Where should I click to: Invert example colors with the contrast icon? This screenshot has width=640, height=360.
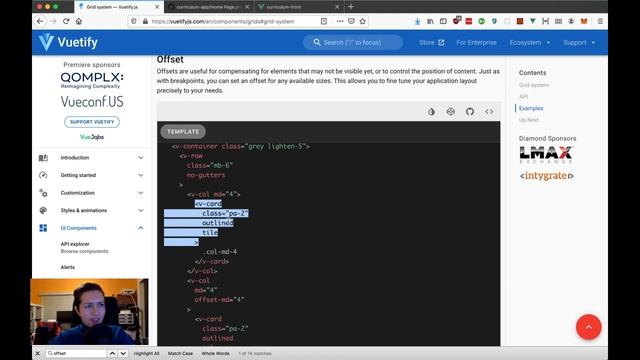click(431, 111)
